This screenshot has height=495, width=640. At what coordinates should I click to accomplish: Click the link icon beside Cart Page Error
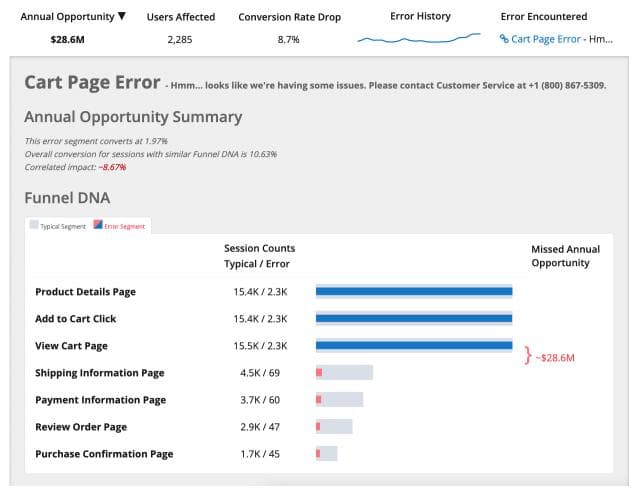(504, 40)
